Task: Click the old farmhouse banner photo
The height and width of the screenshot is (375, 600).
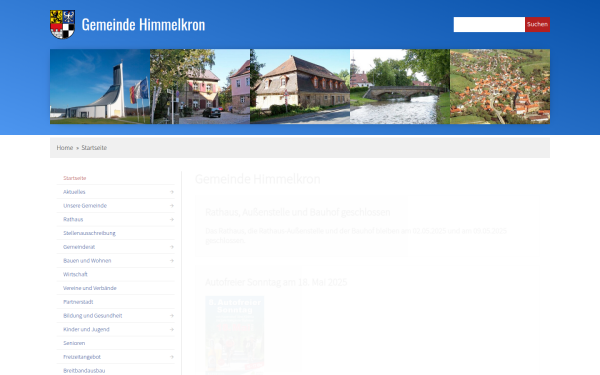Action: [x=300, y=86]
